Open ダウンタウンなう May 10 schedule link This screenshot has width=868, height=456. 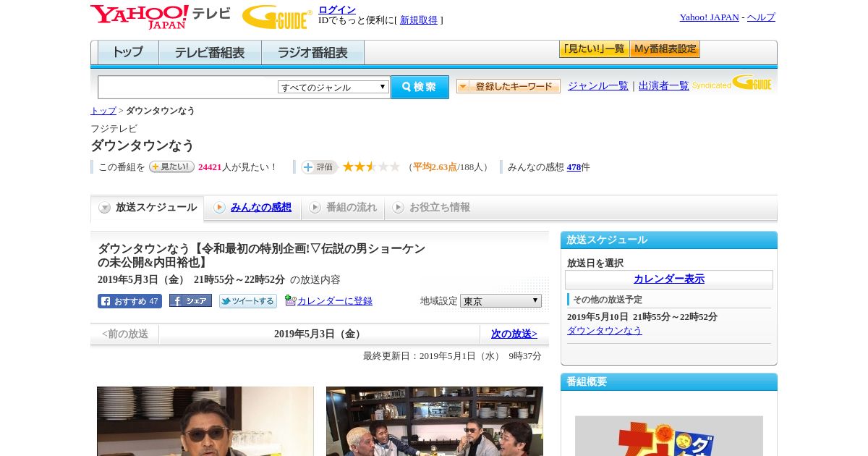click(x=605, y=331)
